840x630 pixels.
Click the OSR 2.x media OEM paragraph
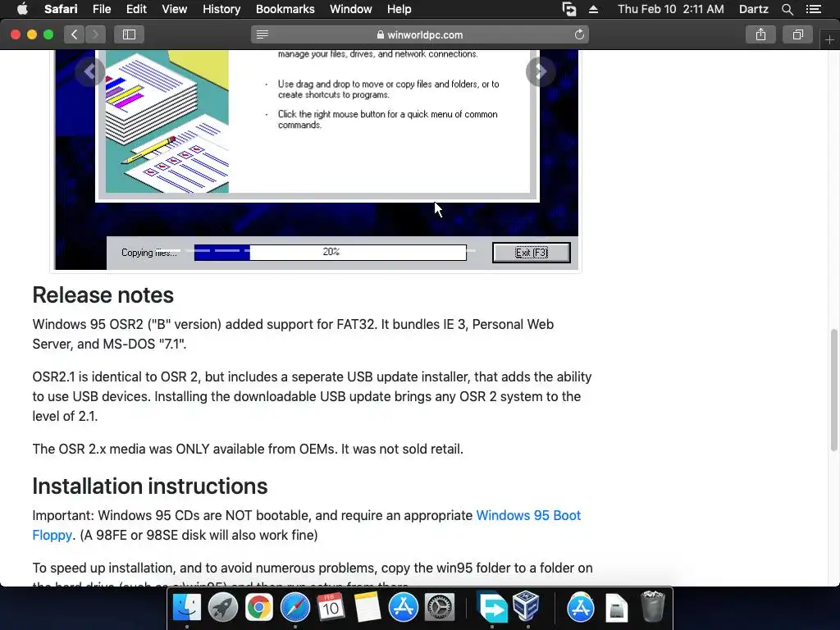(x=248, y=449)
